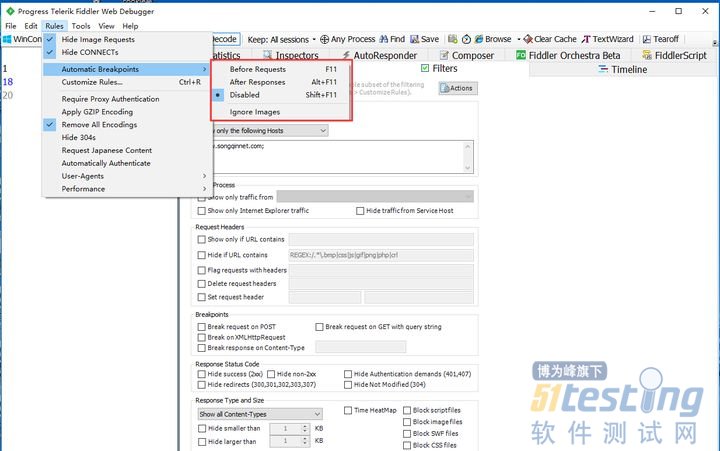This screenshot has width=720, height=451.
Task: Toggle Hide success (2xx) checkbox
Action: point(201,374)
